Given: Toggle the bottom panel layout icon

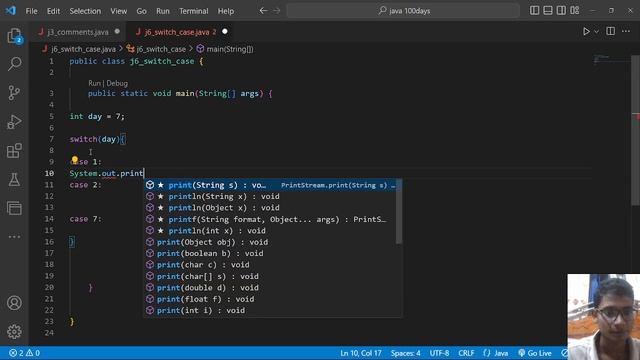Looking at the screenshot, I should coord(548,11).
